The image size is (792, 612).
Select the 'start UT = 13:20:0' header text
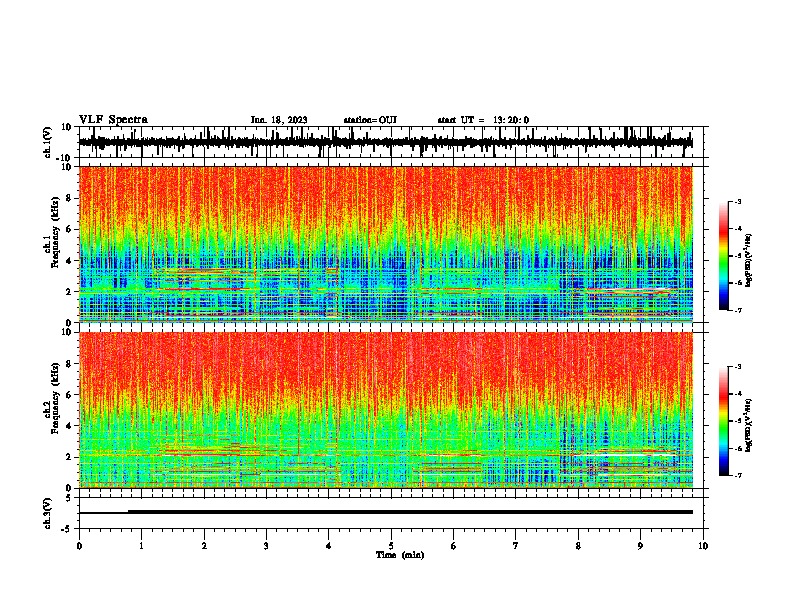coord(483,120)
